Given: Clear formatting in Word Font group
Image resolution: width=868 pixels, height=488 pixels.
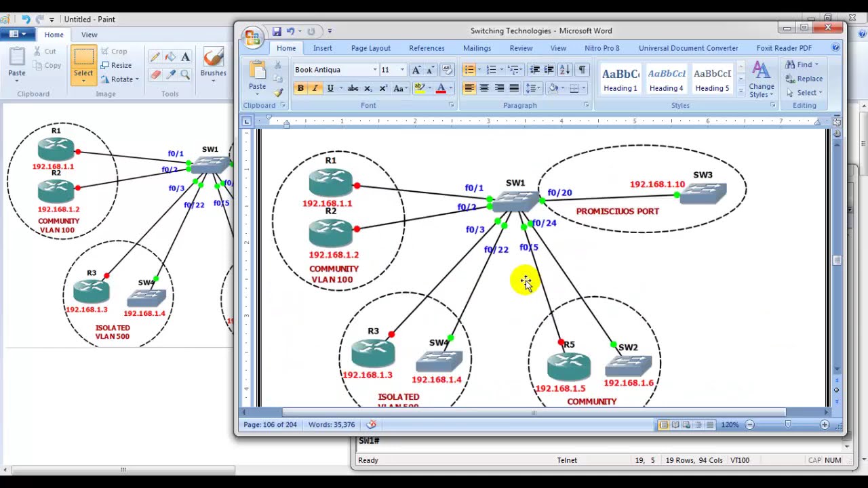Looking at the screenshot, I should pos(447,70).
